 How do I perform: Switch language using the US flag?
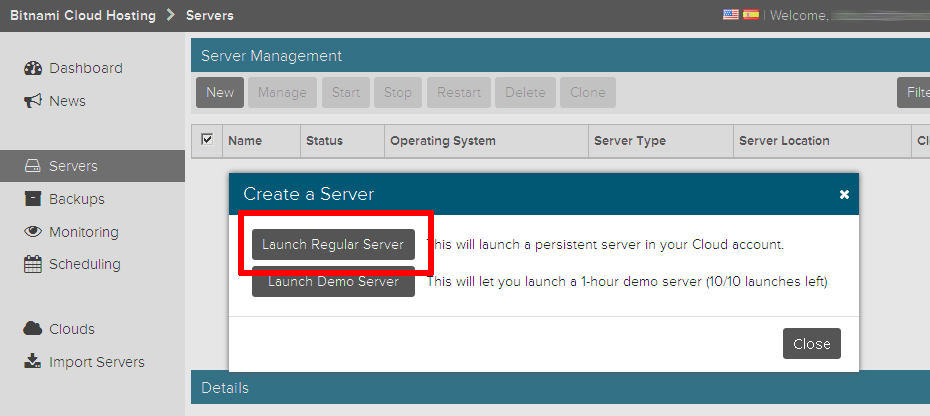point(731,15)
